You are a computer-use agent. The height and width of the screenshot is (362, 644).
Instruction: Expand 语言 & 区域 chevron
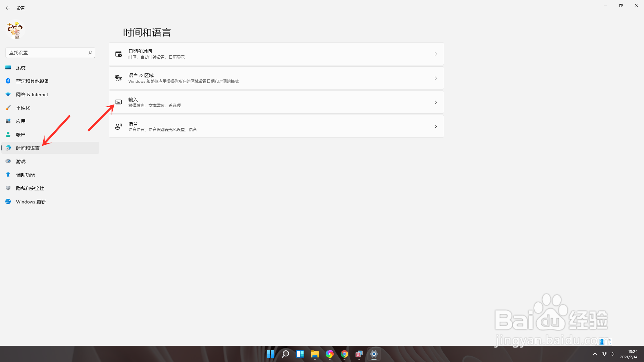tap(435, 78)
